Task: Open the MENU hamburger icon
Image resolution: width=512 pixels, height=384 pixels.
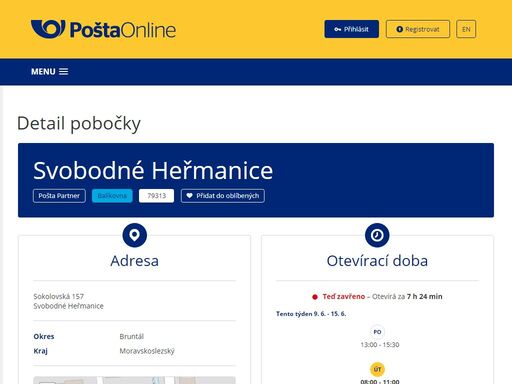Action: pyautogui.click(x=63, y=72)
